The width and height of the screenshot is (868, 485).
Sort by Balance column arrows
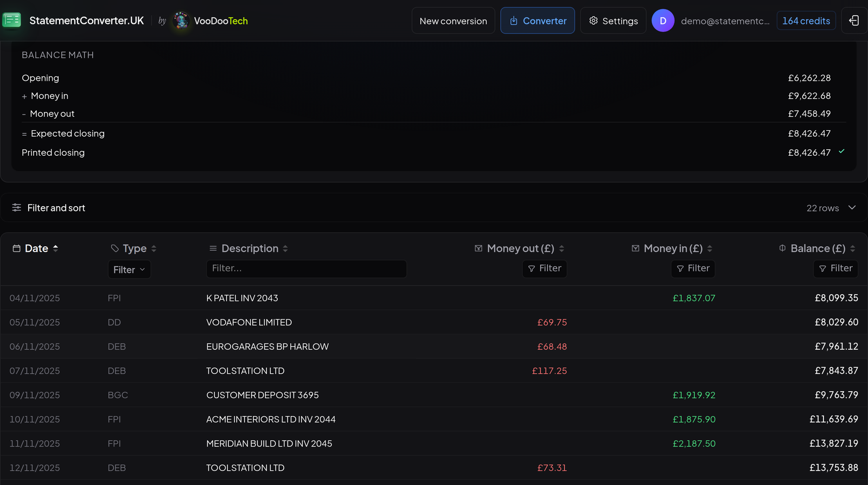[853, 248]
